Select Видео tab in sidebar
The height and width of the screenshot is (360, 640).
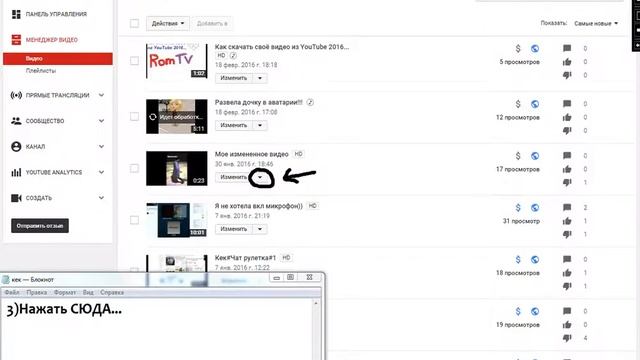coord(58,59)
